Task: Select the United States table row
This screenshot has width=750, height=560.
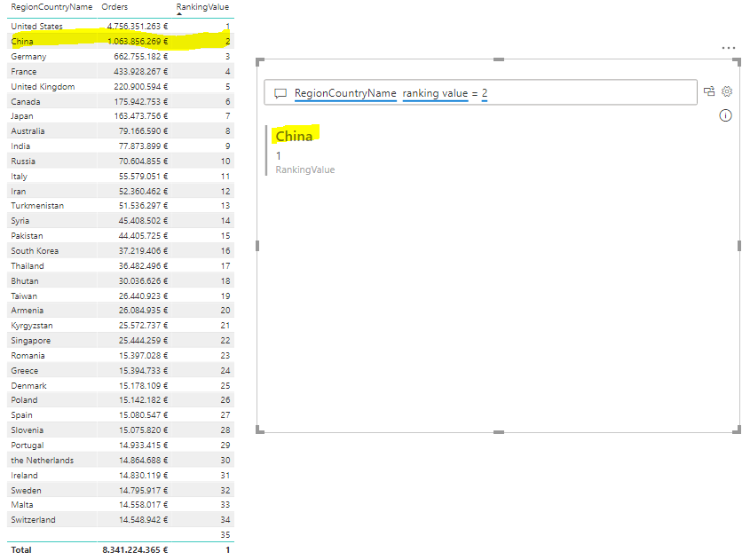Action: (121, 27)
